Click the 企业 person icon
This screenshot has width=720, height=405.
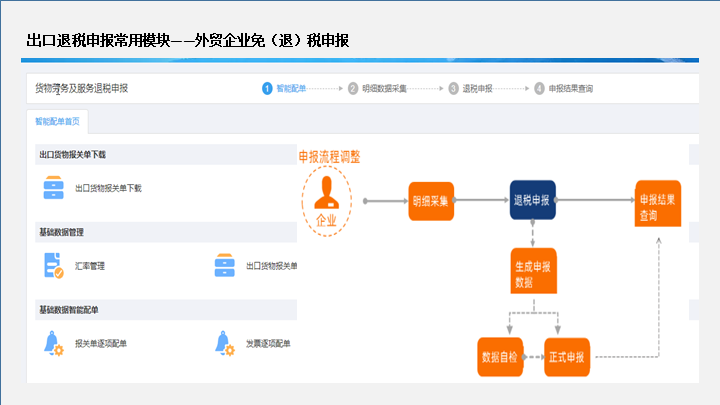coord(326,193)
